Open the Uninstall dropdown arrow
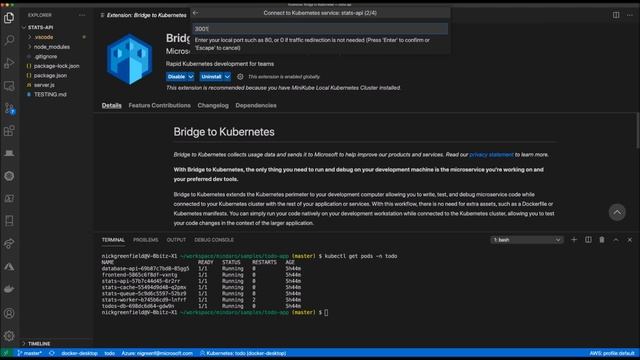Image resolution: width=640 pixels, height=360 pixels. [227, 77]
